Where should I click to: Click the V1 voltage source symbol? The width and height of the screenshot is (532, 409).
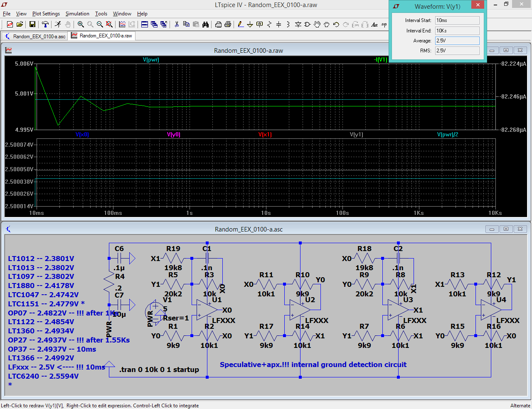click(155, 313)
